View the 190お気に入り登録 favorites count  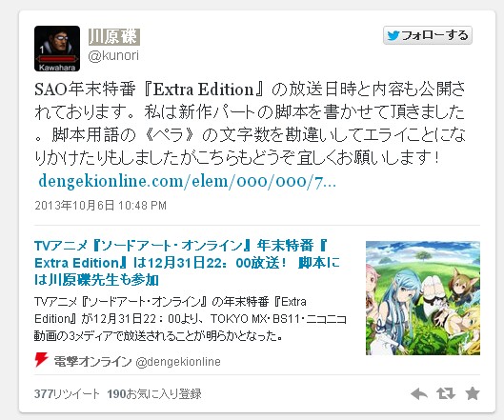[154, 394]
